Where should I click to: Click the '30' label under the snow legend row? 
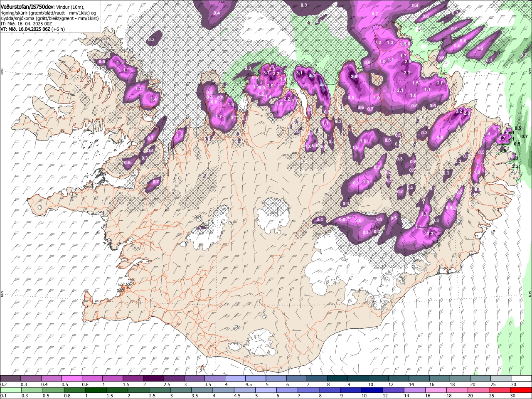point(513,384)
